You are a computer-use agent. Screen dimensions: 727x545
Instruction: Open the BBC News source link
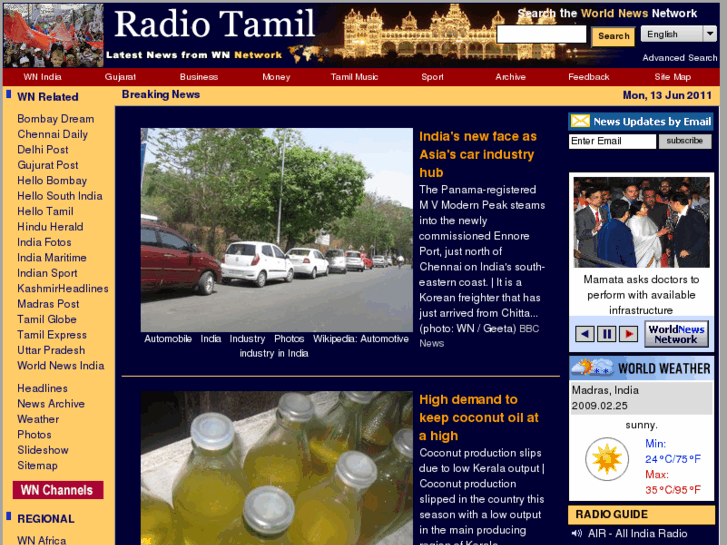pos(479,336)
